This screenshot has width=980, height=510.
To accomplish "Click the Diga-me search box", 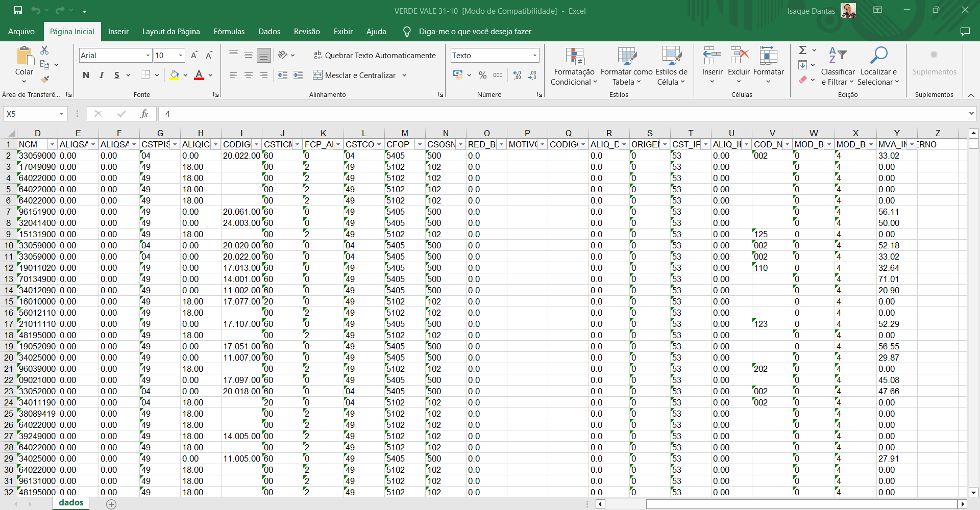I will click(x=475, y=32).
